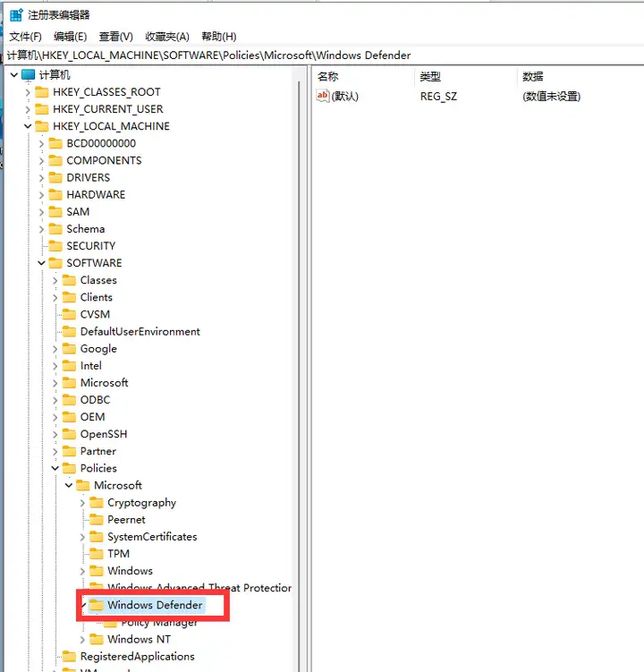The width and height of the screenshot is (644, 672).
Task: Click the REG_SZ type cell
Action: pyautogui.click(x=438, y=97)
